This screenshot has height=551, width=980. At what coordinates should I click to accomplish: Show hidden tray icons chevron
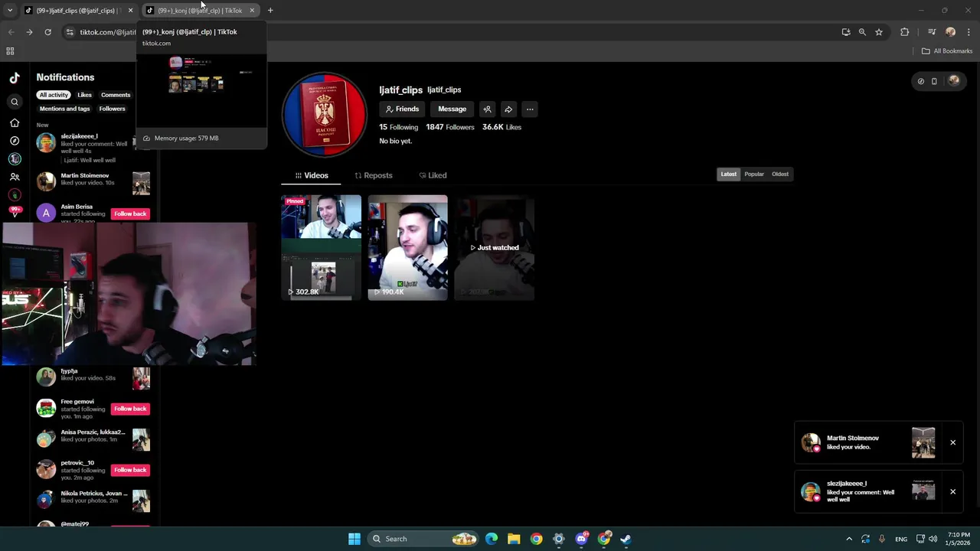tap(848, 539)
